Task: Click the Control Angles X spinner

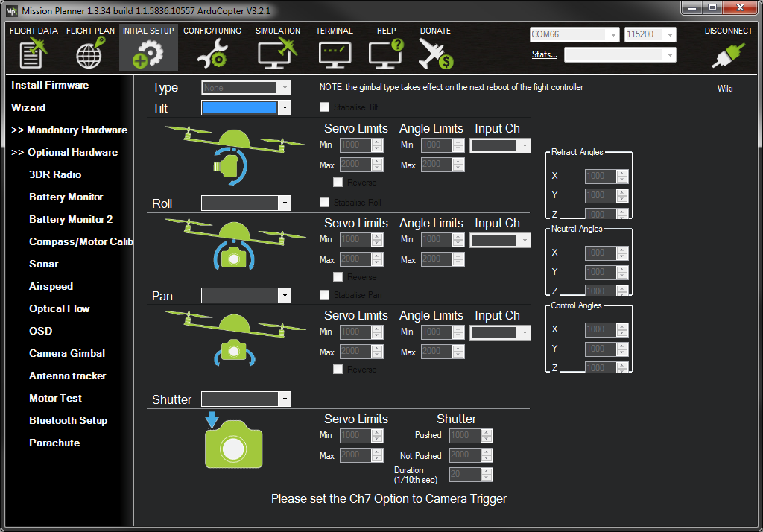Action: click(x=607, y=329)
